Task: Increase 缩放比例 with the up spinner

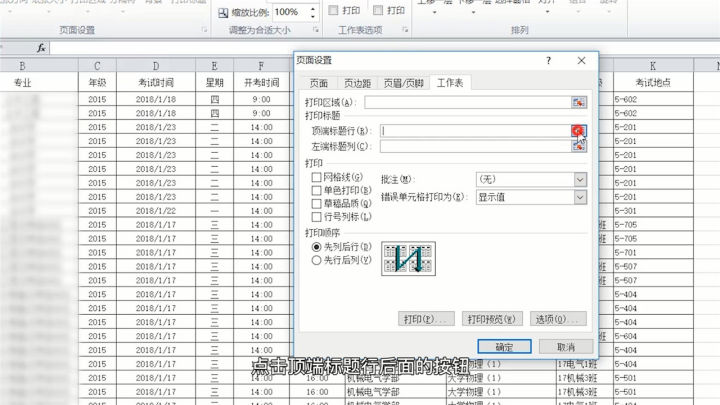Action: [x=313, y=9]
